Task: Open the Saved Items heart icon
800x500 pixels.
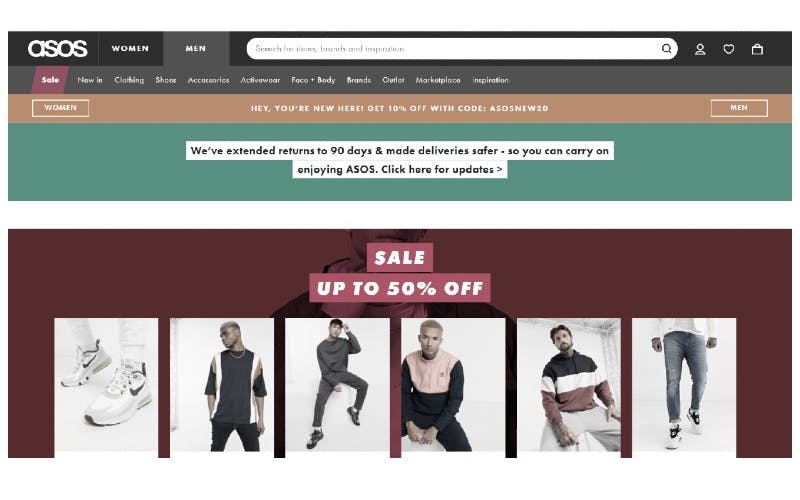Action: pos(729,49)
